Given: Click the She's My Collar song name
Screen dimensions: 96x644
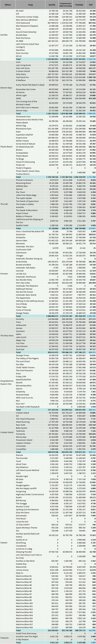Looking at the screenshot, I should pos(23,283).
